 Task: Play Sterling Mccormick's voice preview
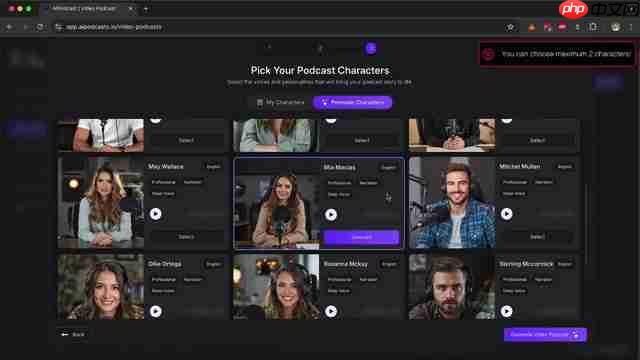507,311
